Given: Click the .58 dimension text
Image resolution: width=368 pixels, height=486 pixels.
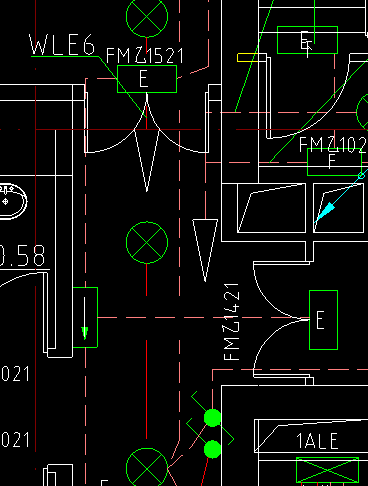Looking at the screenshot, I should pyautogui.click(x=22, y=256).
